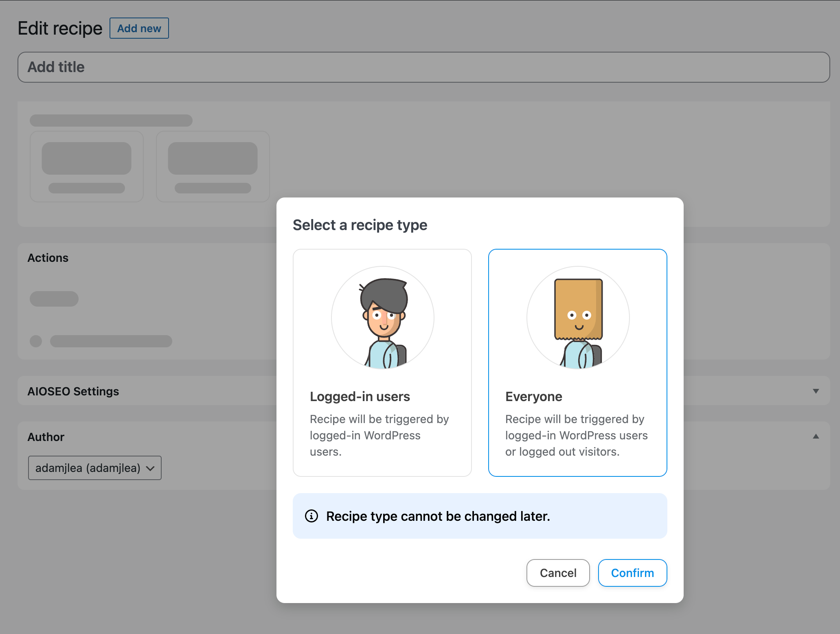The width and height of the screenshot is (840, 634).
Task: Click the Logged-in users card title text
Action: tap(360, 396)
